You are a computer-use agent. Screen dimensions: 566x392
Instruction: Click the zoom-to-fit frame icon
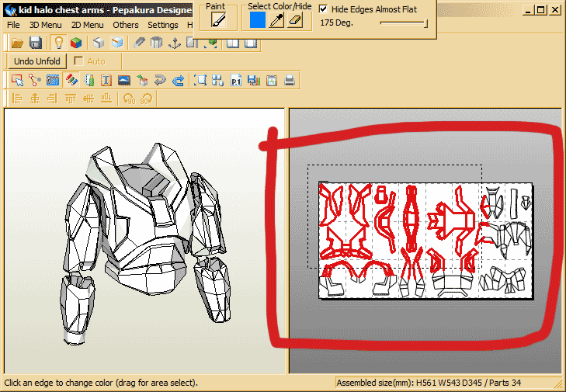coord(200,80)
